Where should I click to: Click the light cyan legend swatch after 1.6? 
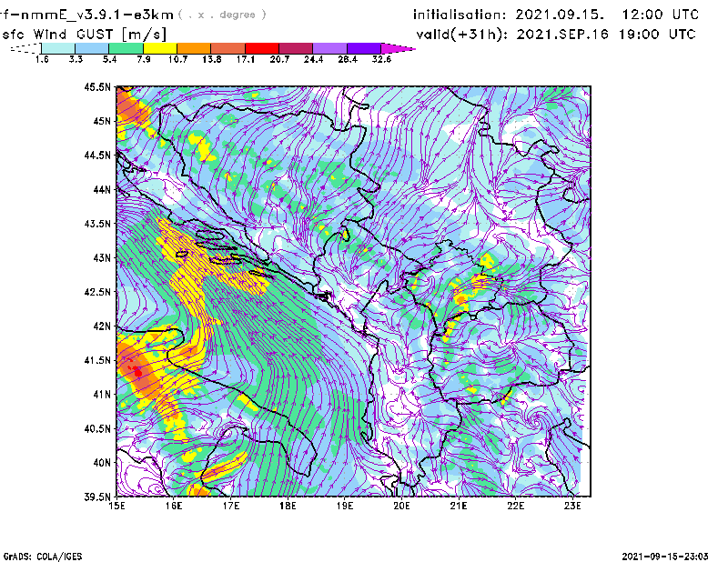(x=58, y=48)
